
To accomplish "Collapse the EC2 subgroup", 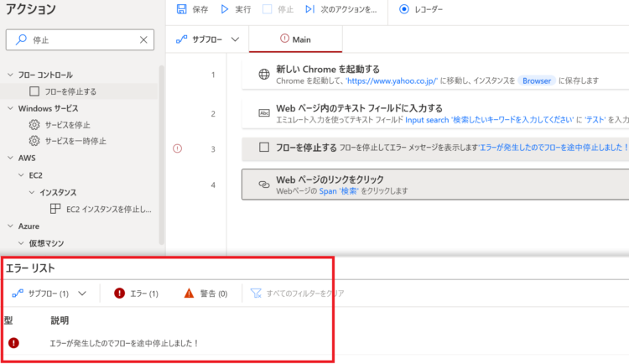I will point(21,175).
